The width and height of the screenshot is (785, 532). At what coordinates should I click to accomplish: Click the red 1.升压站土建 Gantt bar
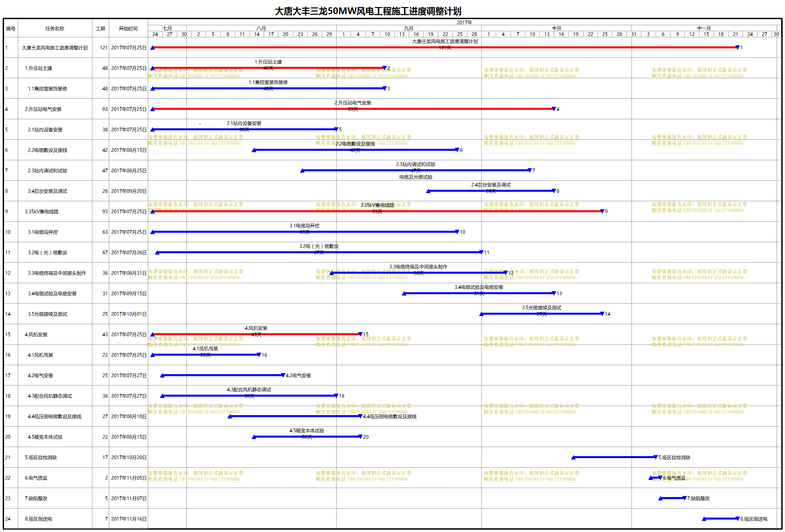268,68
